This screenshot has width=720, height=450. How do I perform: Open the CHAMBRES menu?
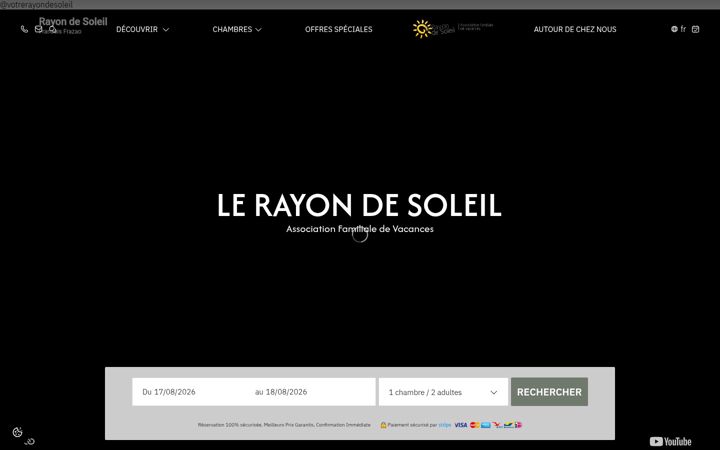(x=232, y=29)
